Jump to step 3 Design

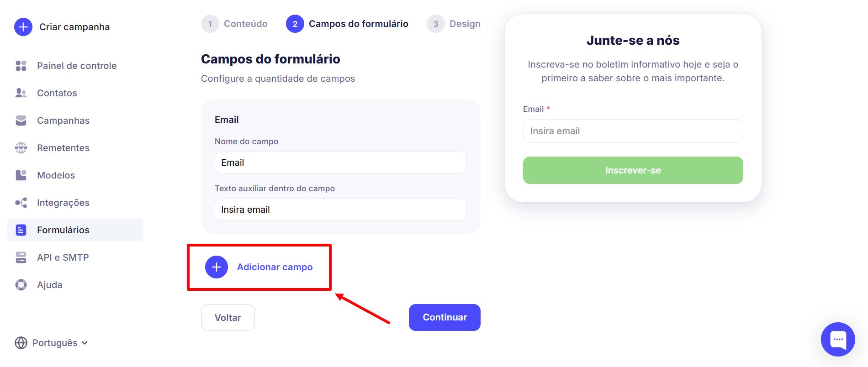click(x=454, y=24)
